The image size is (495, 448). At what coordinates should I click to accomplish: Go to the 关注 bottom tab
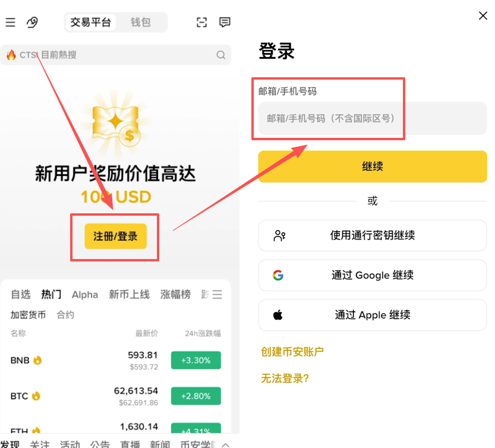tap(40, 444)
